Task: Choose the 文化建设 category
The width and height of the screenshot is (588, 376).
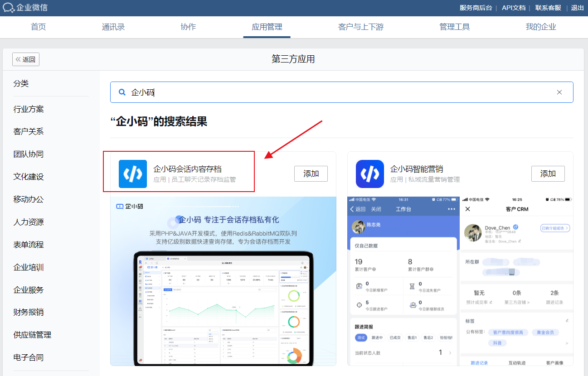Action: click(29, 177)
